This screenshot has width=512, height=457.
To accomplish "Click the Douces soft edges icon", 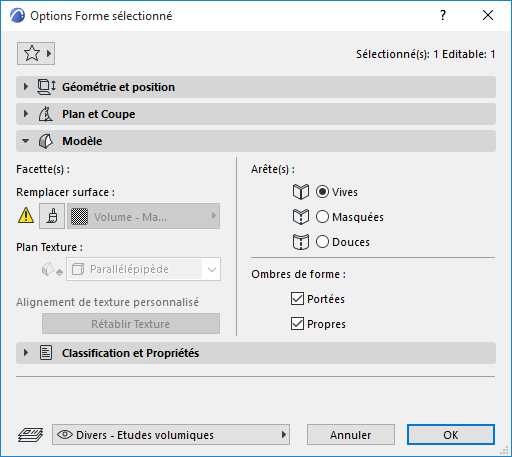I will 301,242.
